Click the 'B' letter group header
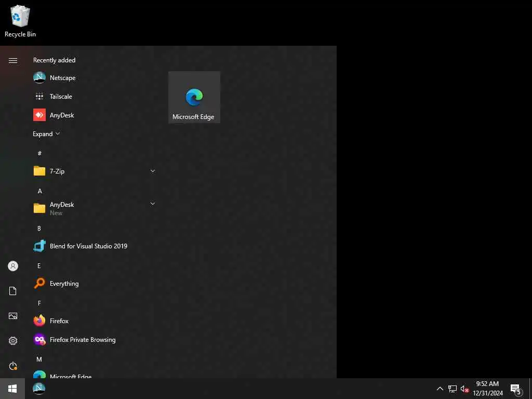This screenshot has width=532, height=399. [39, 229]
